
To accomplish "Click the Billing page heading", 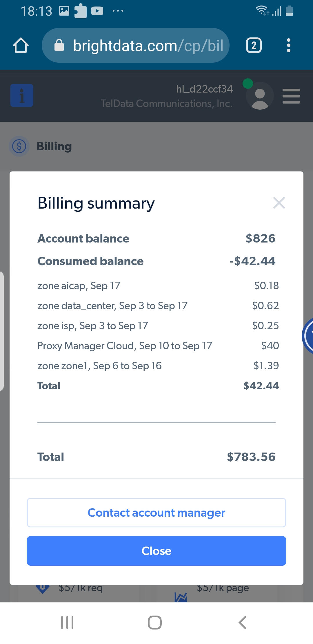I will tap(54, 146).
